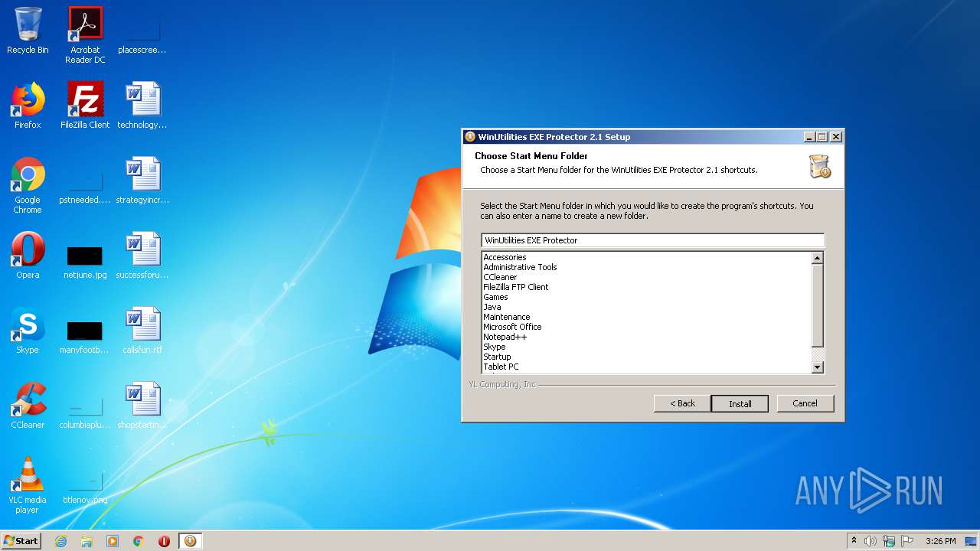This screenshot has width=980, height=551.
Task: Click the network tray icon
Action: [889, 541]
